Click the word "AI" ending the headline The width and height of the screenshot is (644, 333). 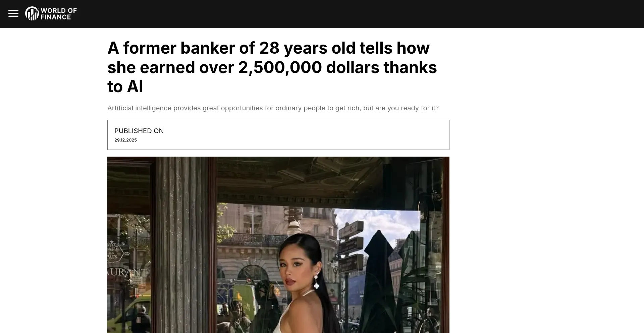pos(135,87)
